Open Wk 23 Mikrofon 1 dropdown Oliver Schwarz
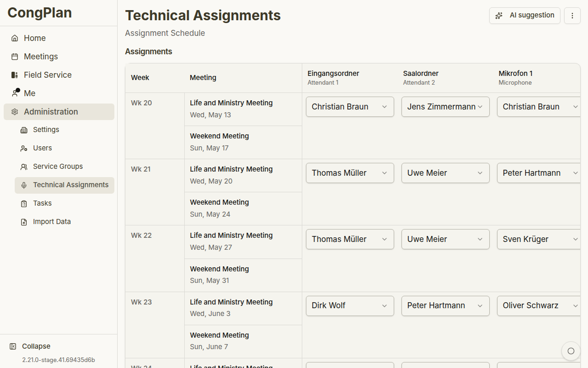Image resolution: width=588 pixels, height=368 pixels. pyautogui.click(x=539, y=305)
